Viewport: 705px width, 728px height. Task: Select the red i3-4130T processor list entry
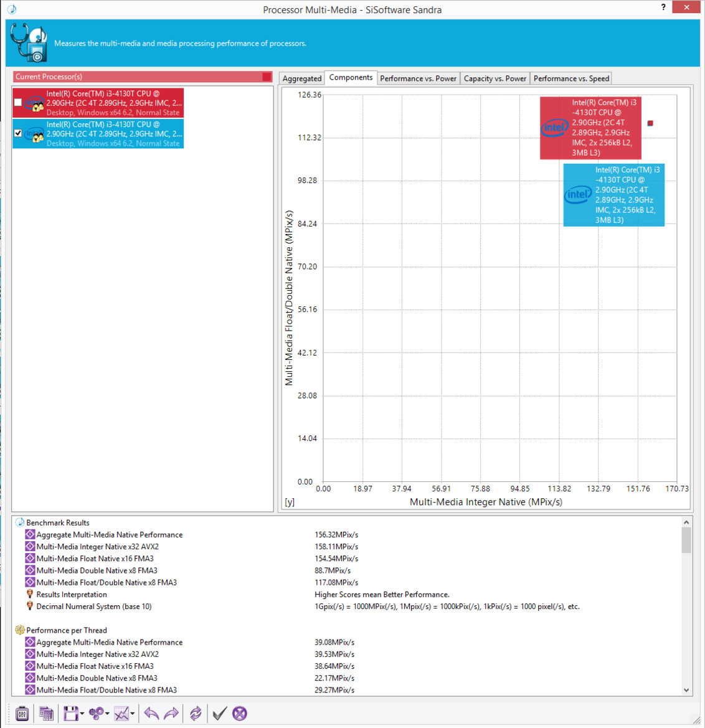(x=98, y=103)
